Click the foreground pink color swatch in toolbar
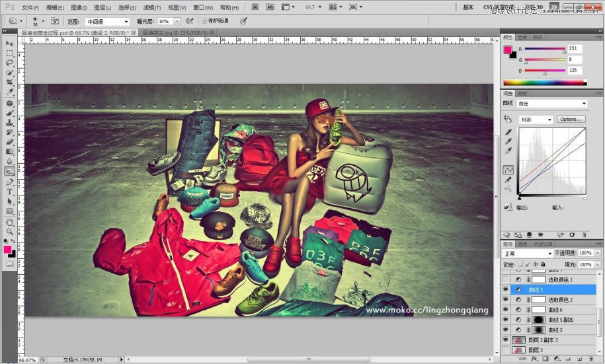The height and width of the screenshot is (364, 605). click(8, 250)
